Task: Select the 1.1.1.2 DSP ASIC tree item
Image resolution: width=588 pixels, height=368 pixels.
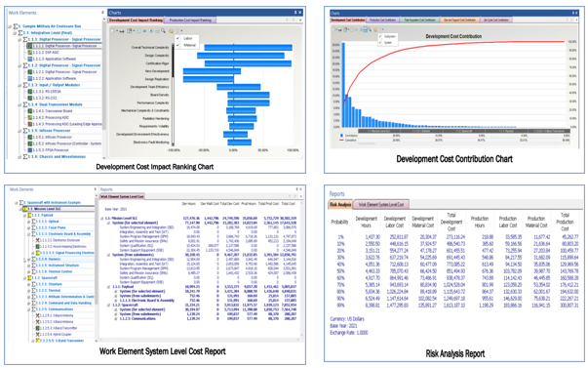Action: coord(46,52)
